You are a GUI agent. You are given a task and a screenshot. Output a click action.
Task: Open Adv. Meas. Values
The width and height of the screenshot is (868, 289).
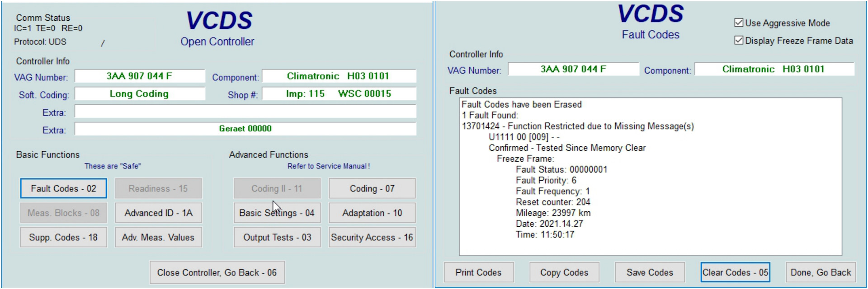point(158,237)
